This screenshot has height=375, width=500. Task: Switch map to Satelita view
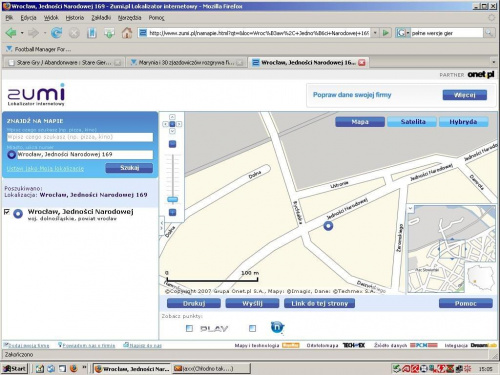click(413, 122)
